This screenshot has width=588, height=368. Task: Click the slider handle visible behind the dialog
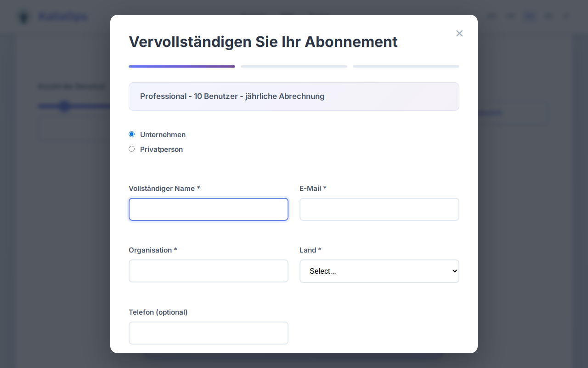click(x=64, y=106)
